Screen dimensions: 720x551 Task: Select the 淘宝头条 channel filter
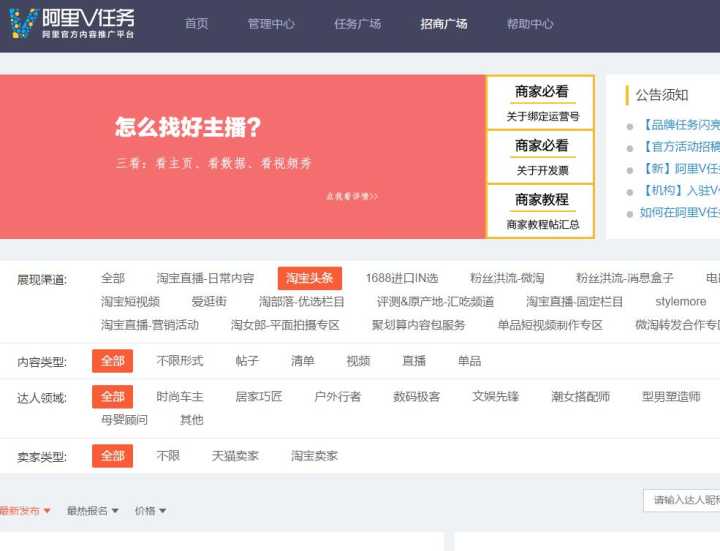309,278
